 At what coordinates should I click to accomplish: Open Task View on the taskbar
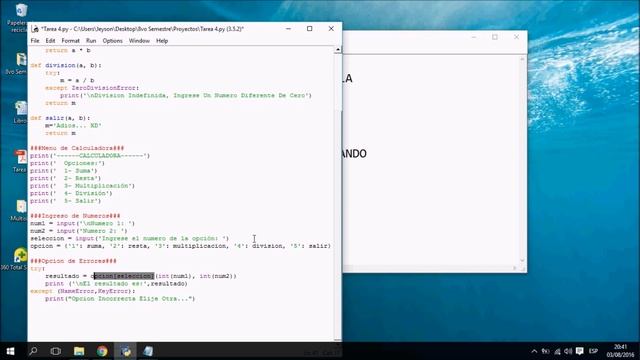pyautogui.click(x=56, y=351)
